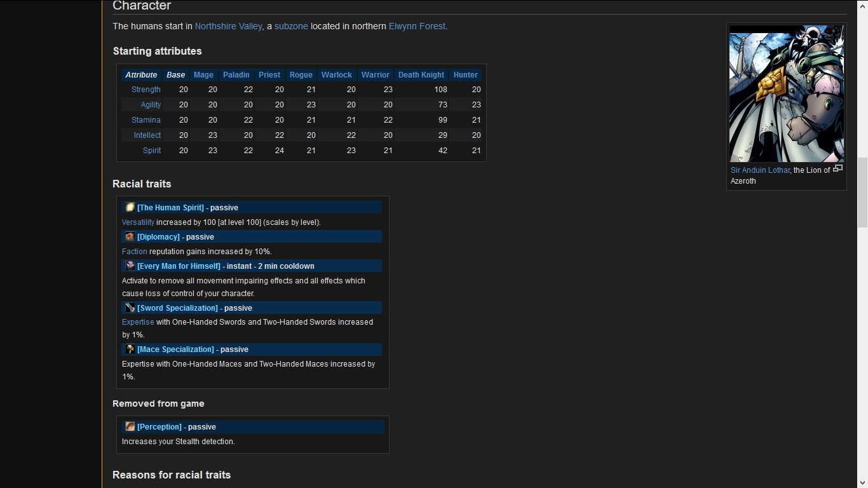The image size is (868, 488).
Task: Click the Warlock column header
Action: (337, 75)
